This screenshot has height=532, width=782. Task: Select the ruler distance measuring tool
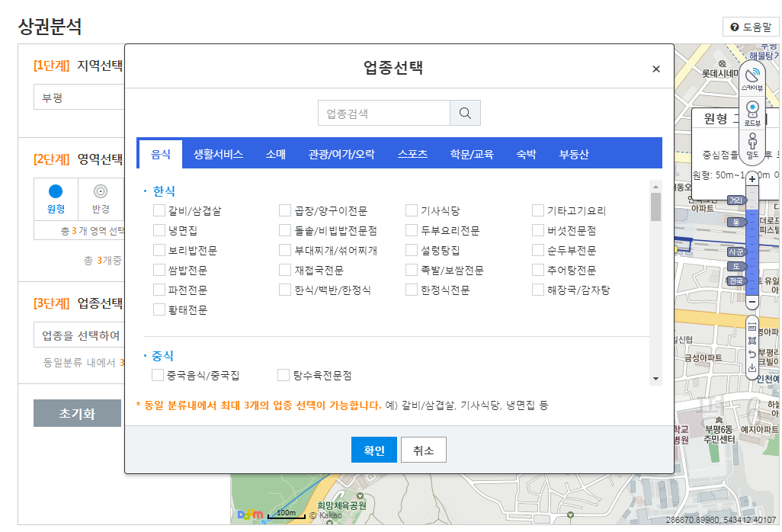click(752, 326)
